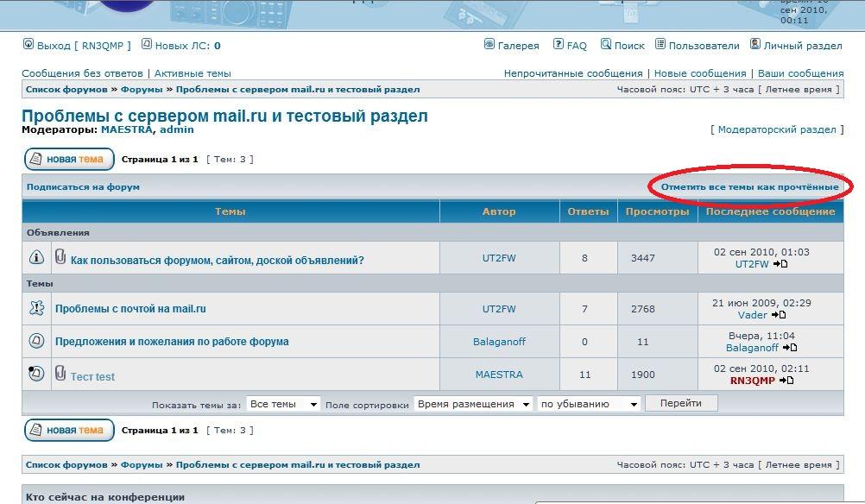Click the last-post arrow icon next to RN3QMP
This screenshot has width=865, height=504.
click(786, 380)
